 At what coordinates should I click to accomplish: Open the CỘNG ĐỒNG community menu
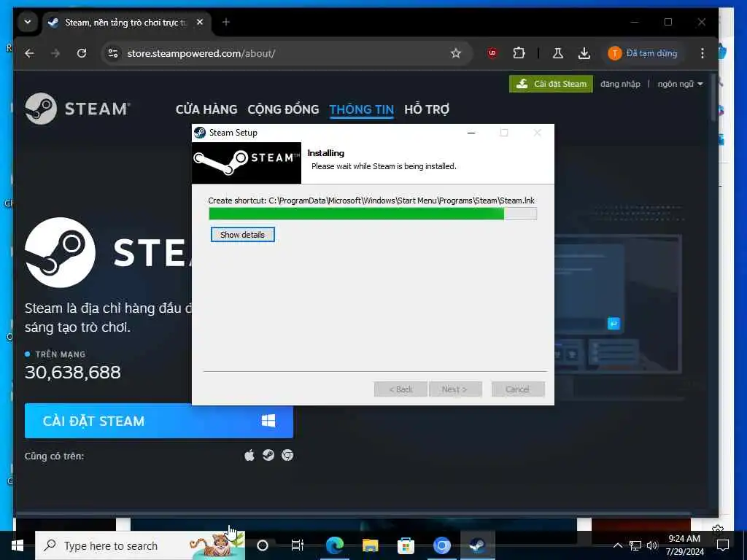click(283, 109)
